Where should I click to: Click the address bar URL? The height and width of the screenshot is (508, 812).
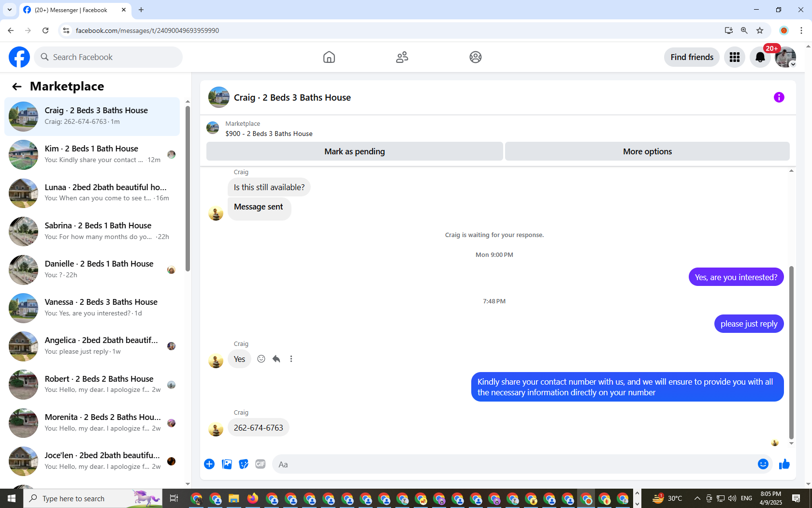[x=147, y=30]
